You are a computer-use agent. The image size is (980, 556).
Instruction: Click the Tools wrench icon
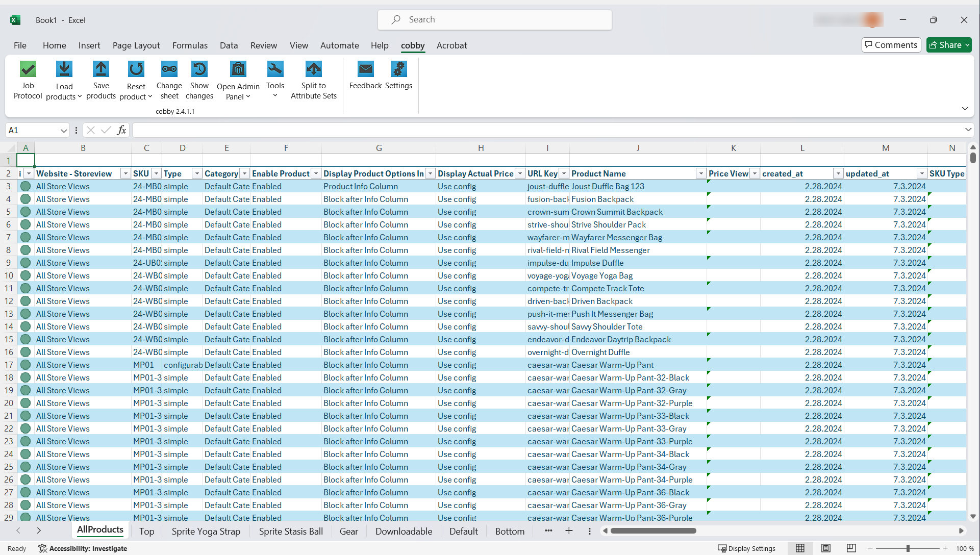(275, 69)
